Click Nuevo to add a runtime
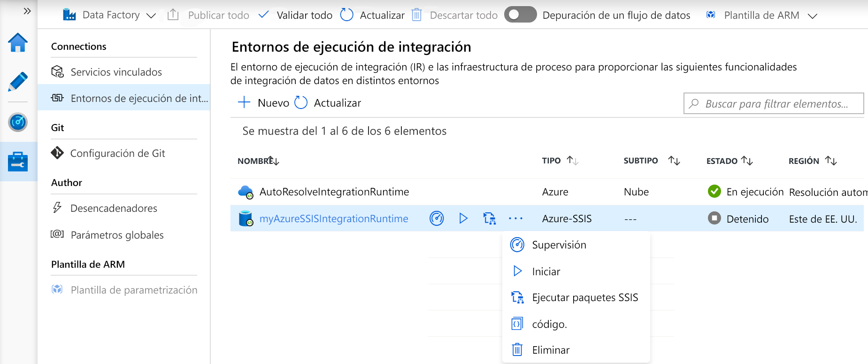 273,103
